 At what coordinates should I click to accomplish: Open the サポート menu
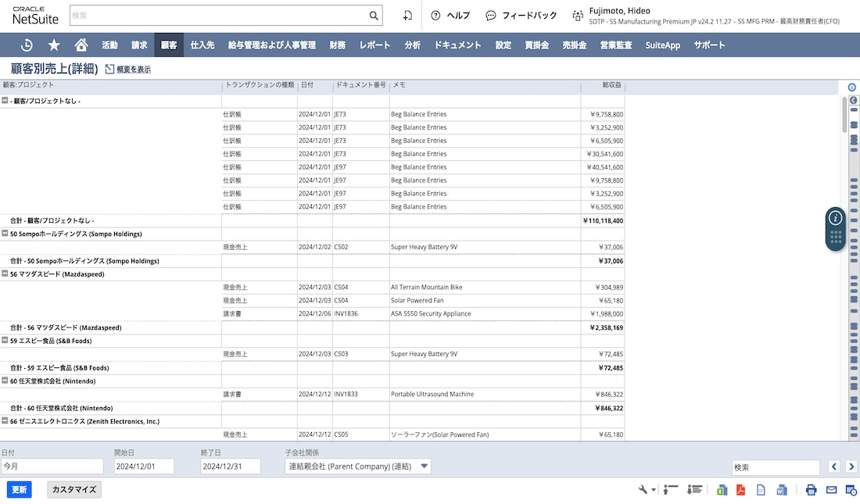[709, 45]
